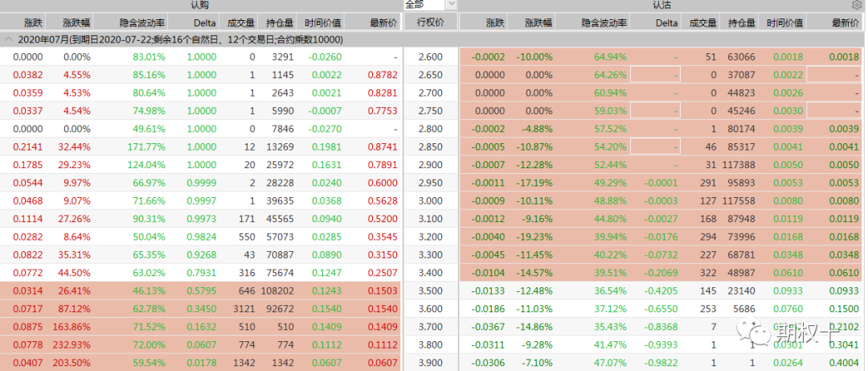
Task: Select strike price 2.700
Action: [431, 93]
